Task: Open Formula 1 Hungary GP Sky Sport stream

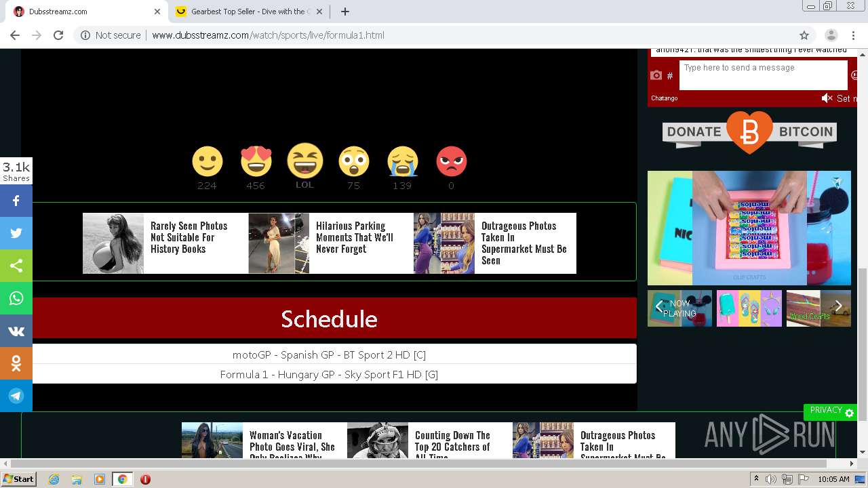Action: (329, 374)
